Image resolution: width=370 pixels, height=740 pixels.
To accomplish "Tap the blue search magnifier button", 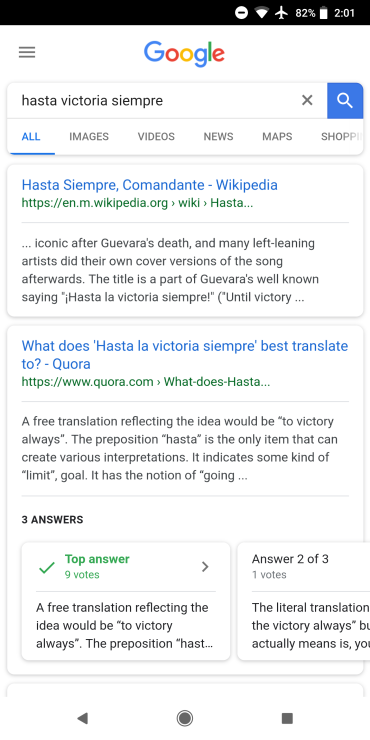I will tap(345, 101).
